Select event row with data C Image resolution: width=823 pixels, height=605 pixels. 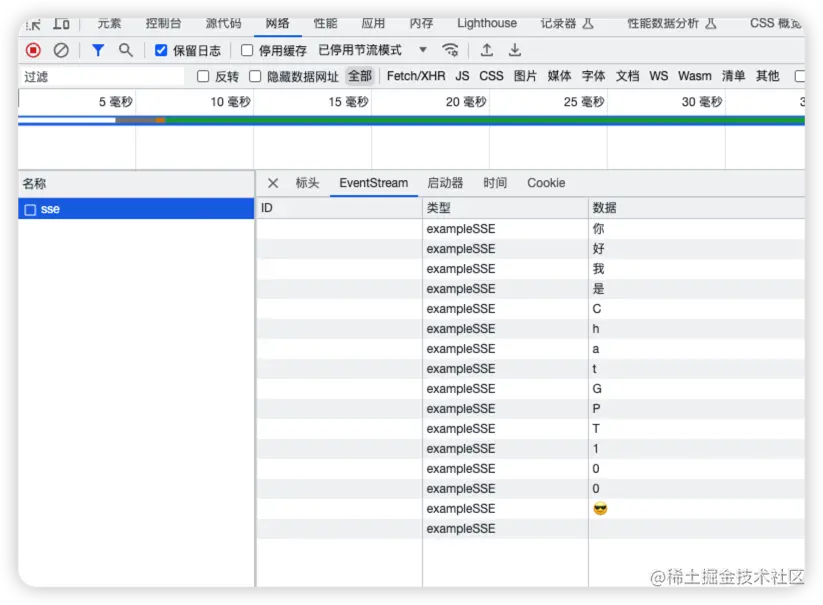[x=531, y=309]
